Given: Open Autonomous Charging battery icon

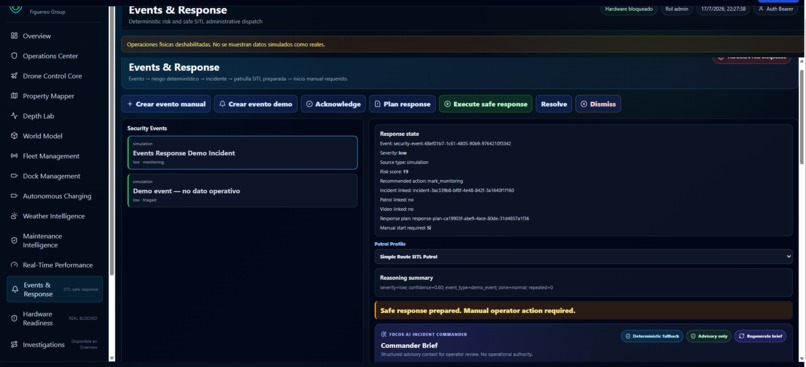Looking at the screenshot, I should 14,196.
